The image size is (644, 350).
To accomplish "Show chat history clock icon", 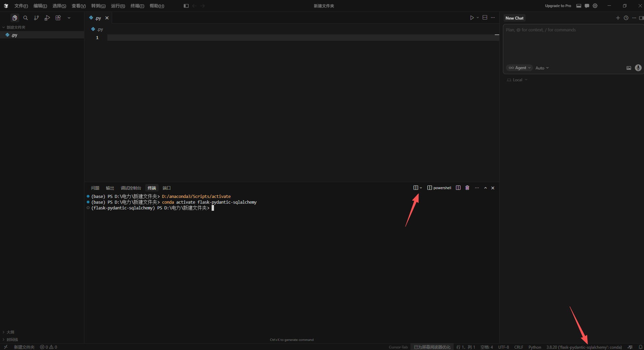I will tap(626, 18).
